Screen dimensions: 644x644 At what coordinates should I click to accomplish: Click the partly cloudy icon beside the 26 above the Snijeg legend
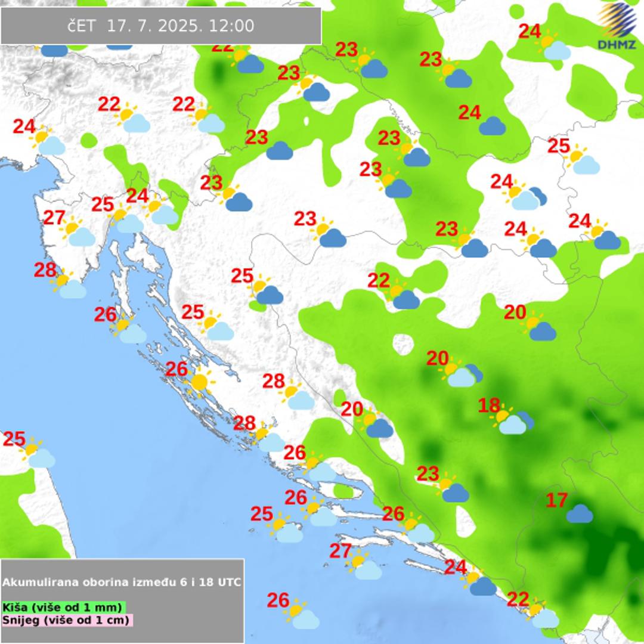coord(301,615)
